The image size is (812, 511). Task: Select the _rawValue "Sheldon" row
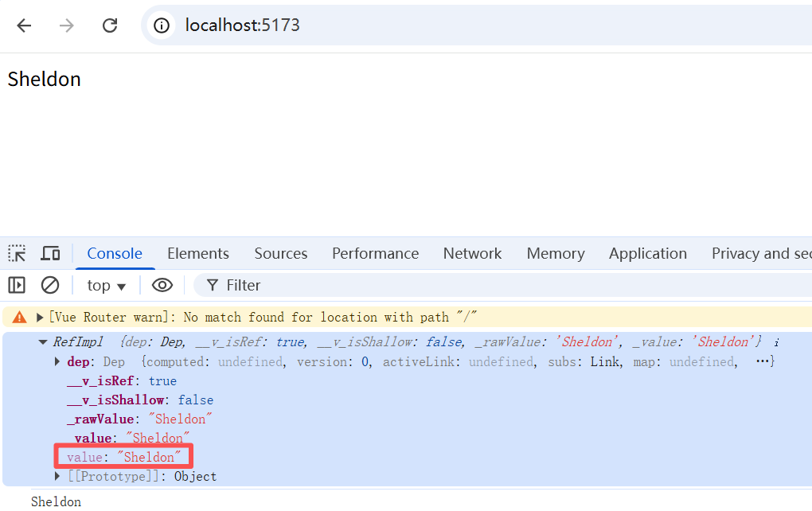[139, 419]
